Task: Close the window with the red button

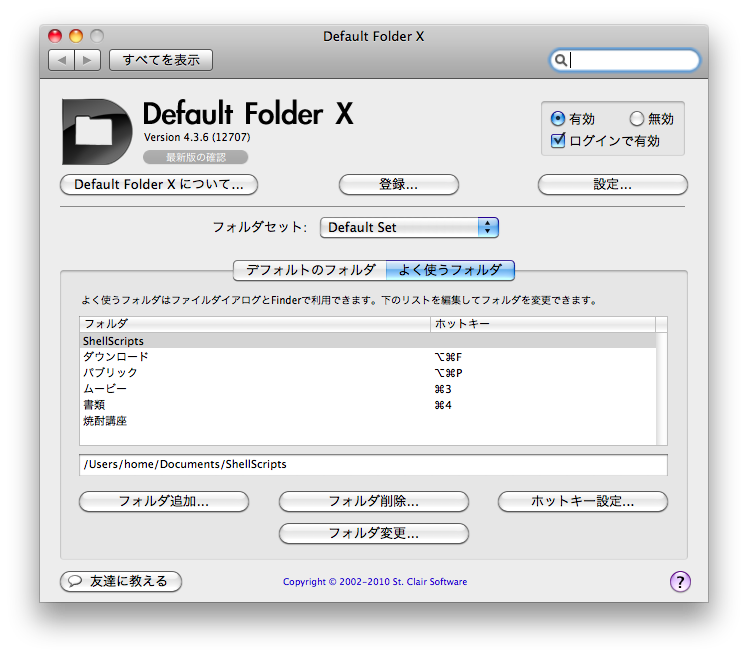Action: 55,36
